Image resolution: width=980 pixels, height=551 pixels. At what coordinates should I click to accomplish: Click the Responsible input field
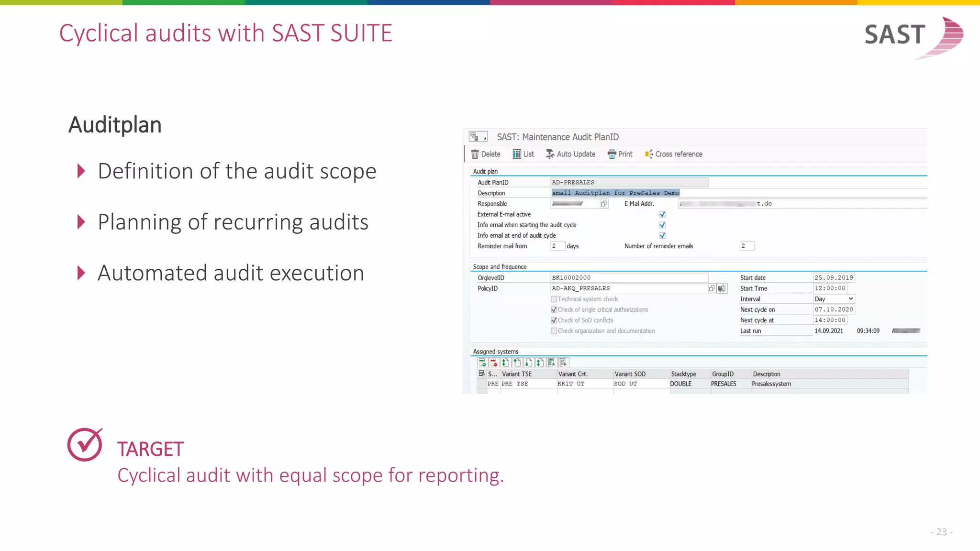575,204
